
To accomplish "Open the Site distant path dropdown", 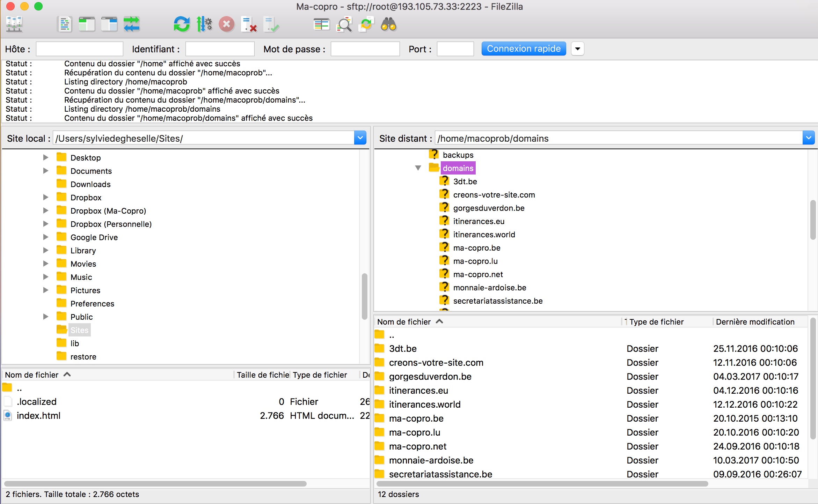I will 809,138.
